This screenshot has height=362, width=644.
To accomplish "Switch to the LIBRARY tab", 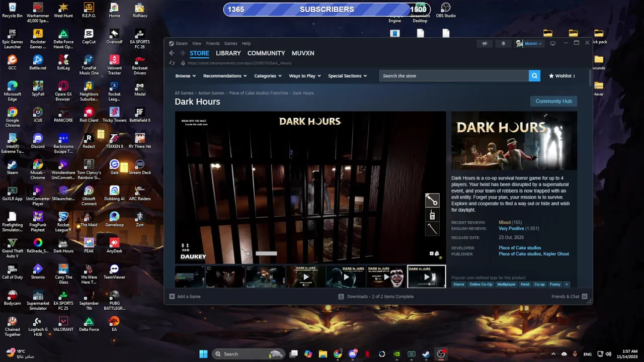I will tap(228, 53).
